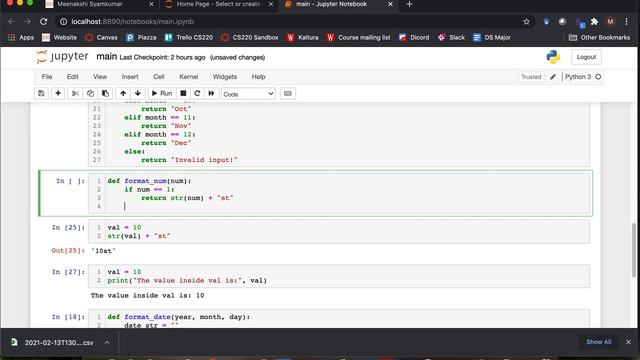Open the File menu
The width and height of the screenshot is (640, 360).
coord(47,77)
